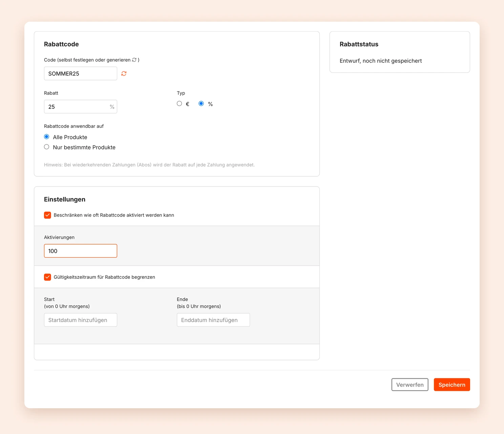The image size is (504, 434).
Task: Select the percent discount type radio
Action: 201,103
